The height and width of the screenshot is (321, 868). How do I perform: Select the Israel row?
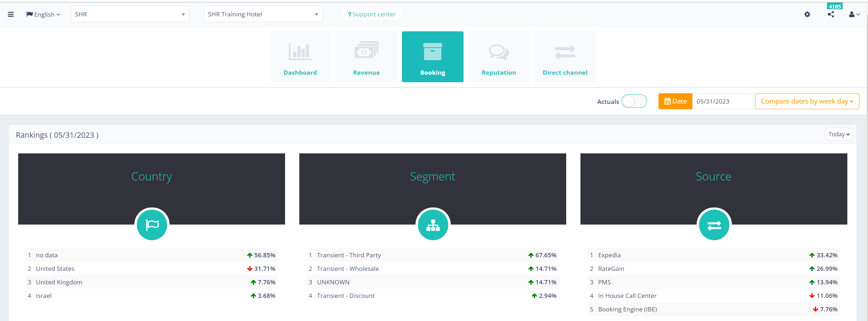click(x=151, y=296)
